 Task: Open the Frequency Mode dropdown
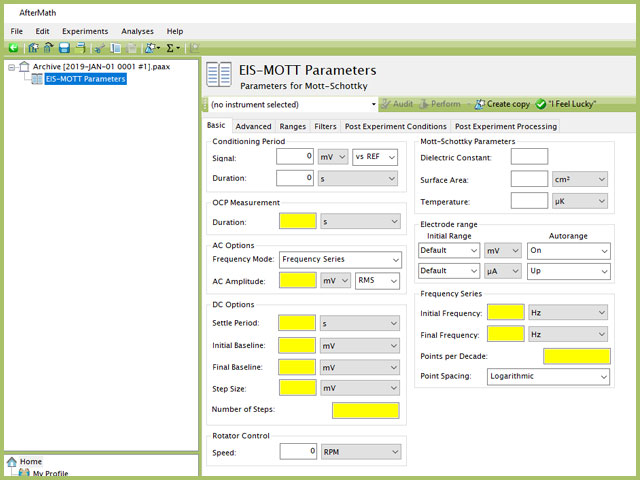[x=340, y=260]
